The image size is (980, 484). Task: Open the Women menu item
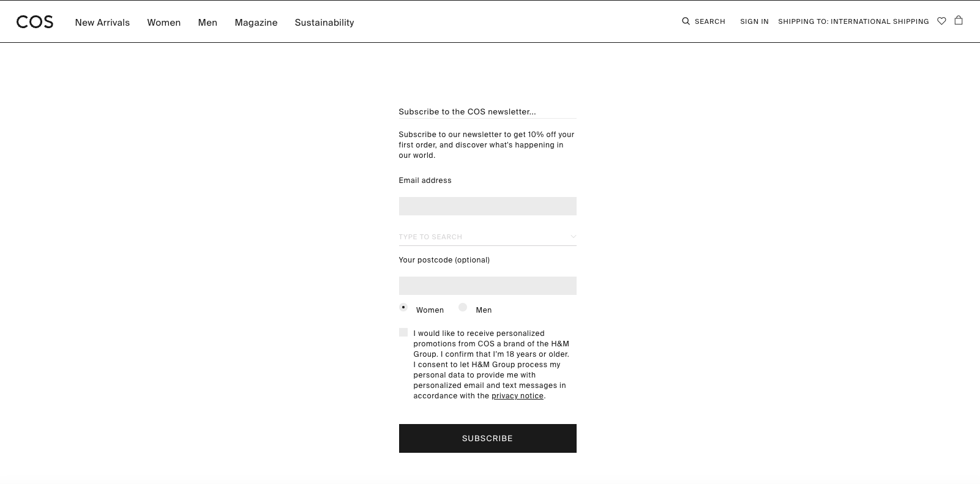click(x=164, y=23)
